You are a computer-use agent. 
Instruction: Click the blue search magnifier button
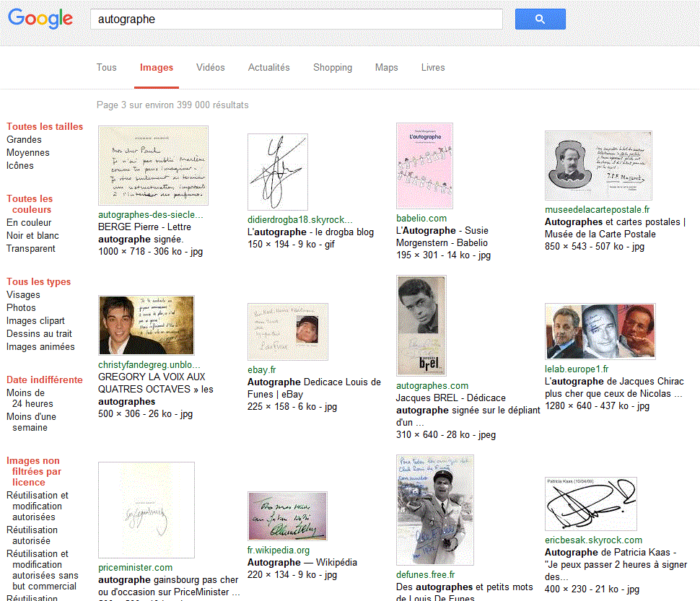pos(540,19)
